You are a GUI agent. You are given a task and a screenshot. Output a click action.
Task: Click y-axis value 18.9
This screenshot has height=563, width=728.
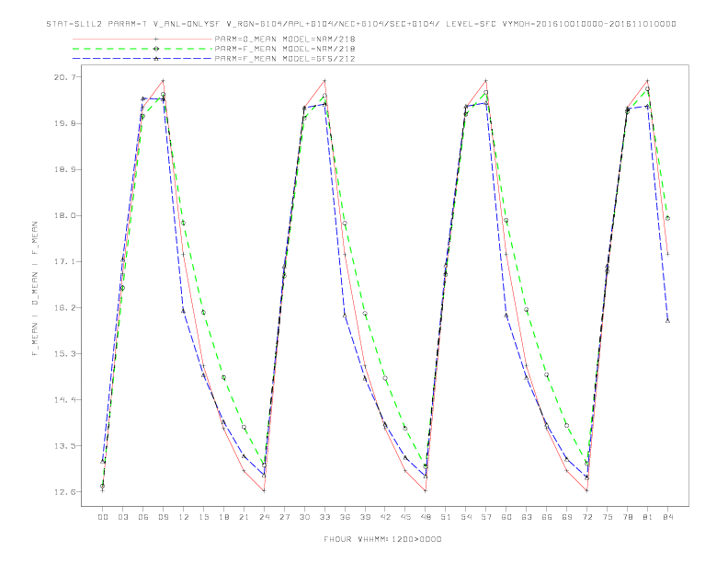coord(66,169)
